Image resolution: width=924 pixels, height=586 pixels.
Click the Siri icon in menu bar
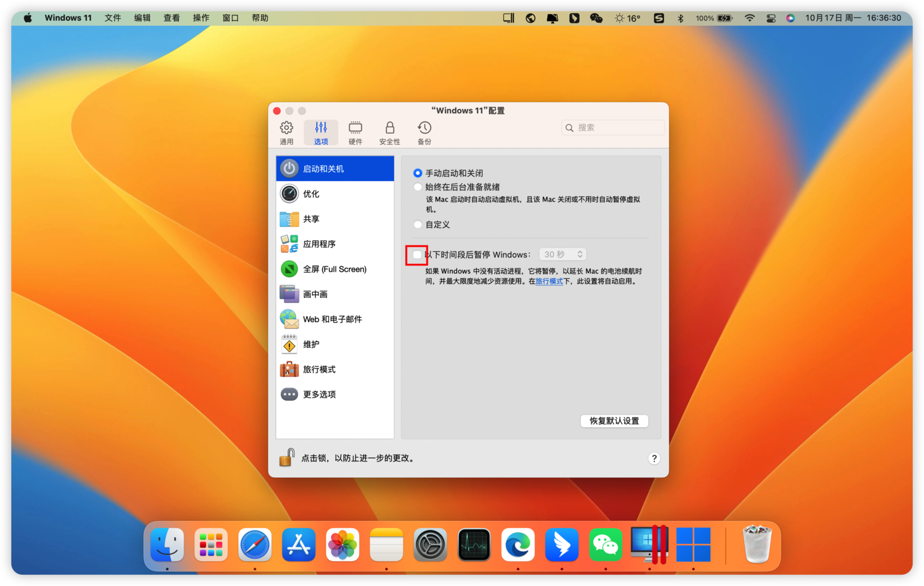click(x=790, y=18)
